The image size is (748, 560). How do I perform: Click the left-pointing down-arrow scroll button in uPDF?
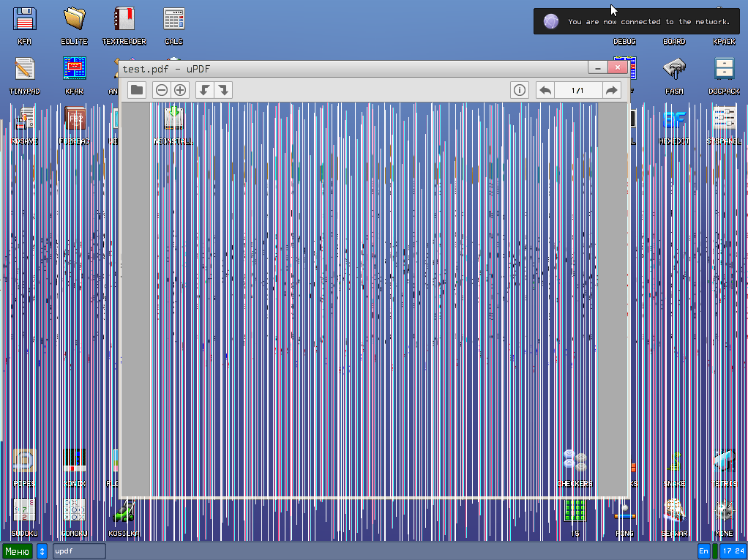point(206,90)
